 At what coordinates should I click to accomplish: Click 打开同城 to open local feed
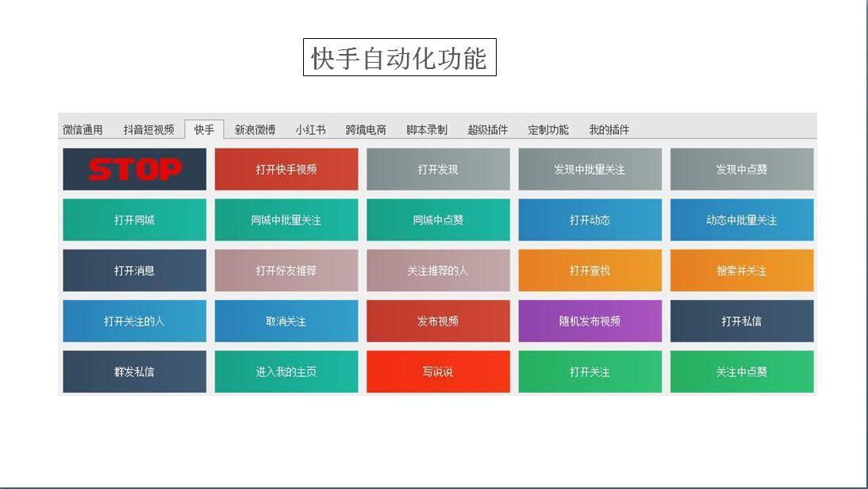[x=133, y=220]
